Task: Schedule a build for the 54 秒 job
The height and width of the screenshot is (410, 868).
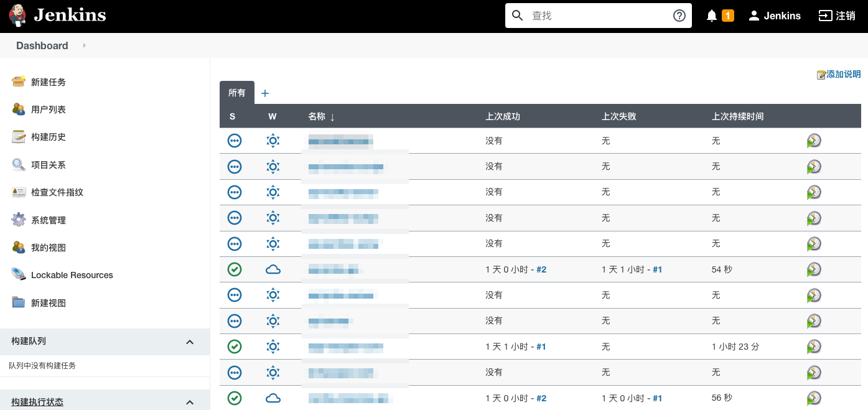Action: click(x=814, y=269)
